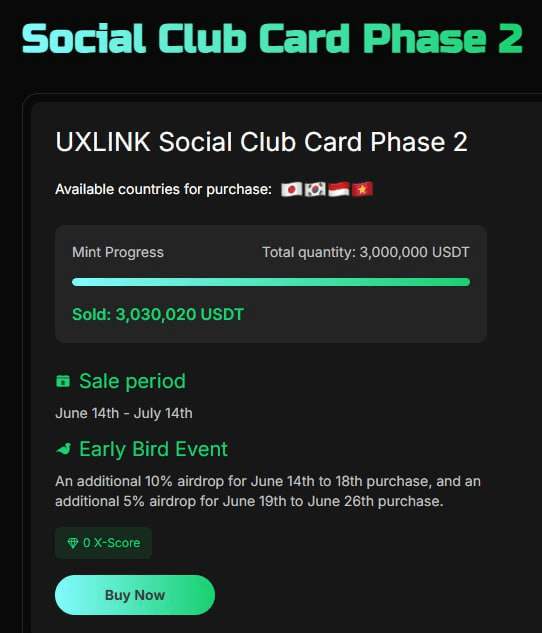Viewport: 542px width, 633px height.
Task: Open the 0 X-Score badge
Action: click(103, 543)
